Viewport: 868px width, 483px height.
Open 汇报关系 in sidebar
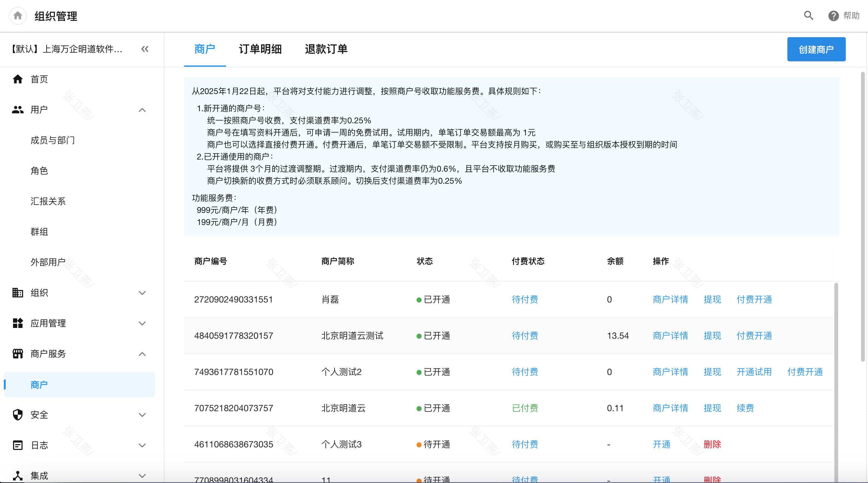(48, 201)
